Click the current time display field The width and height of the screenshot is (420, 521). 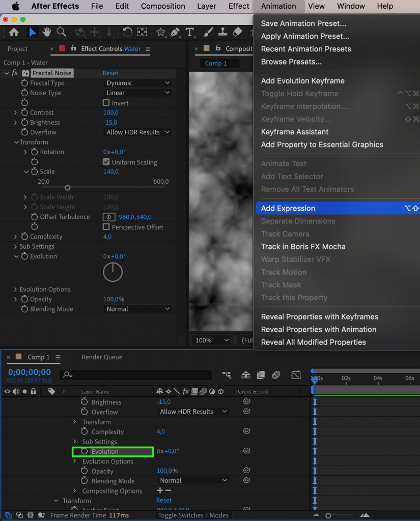pos(29,372)
